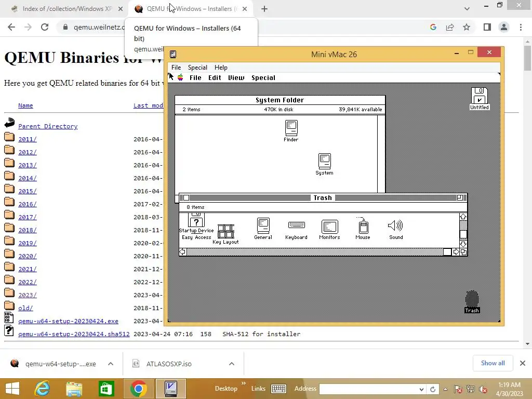Open the rainbow Apple menu
The image size is (532, 399).
pyautogui.click(x=180, y=77)
